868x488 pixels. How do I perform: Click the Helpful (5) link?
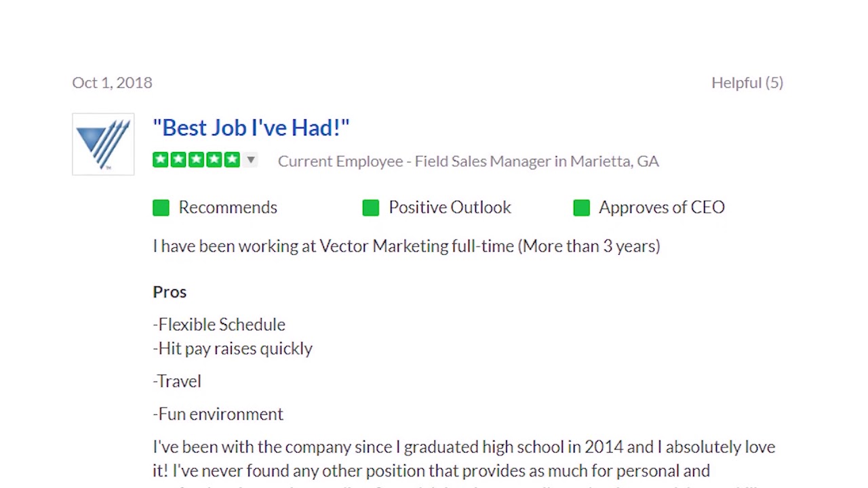(747, 83)
